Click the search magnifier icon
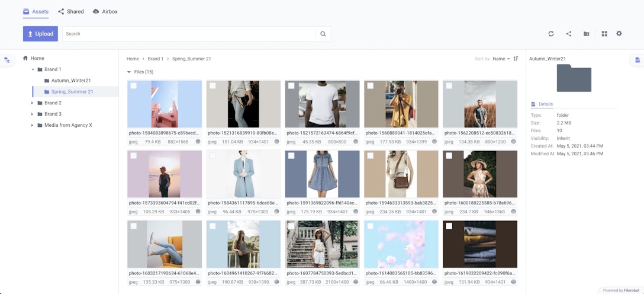The image size is (644, 294). coord(323,34)
